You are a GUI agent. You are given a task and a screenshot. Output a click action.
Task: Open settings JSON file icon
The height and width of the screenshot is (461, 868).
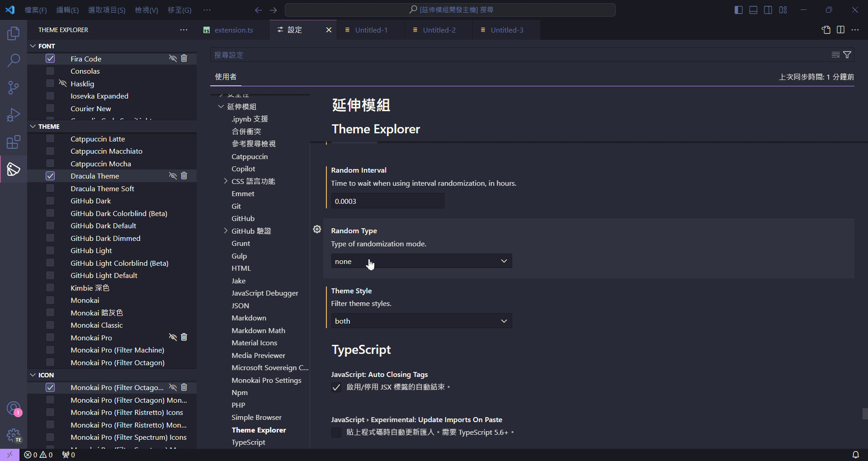pyautogui.click(x=826, y=30)
